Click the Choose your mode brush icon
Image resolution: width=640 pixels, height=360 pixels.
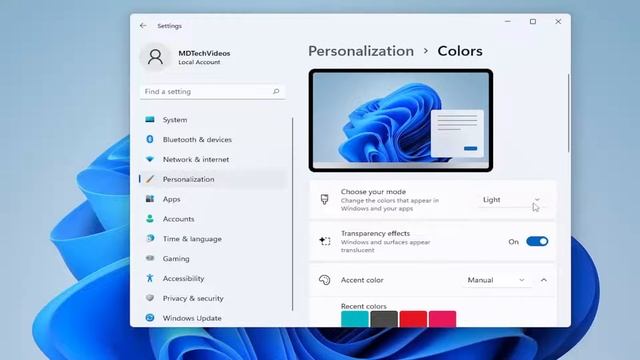pos(324,200)
